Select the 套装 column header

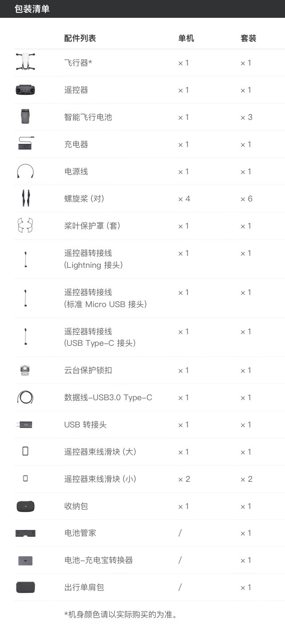coord(248,38)
